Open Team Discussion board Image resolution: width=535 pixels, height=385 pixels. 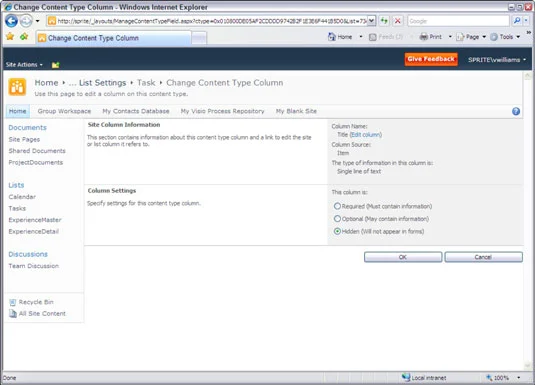click(x=33, y=266)
